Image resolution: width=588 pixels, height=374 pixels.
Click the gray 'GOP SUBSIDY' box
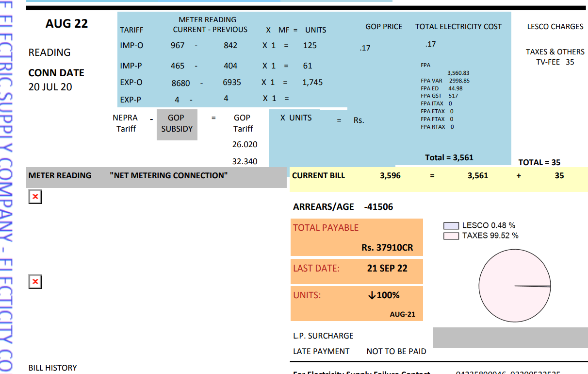pyautogui.click(x=177, y=125)
